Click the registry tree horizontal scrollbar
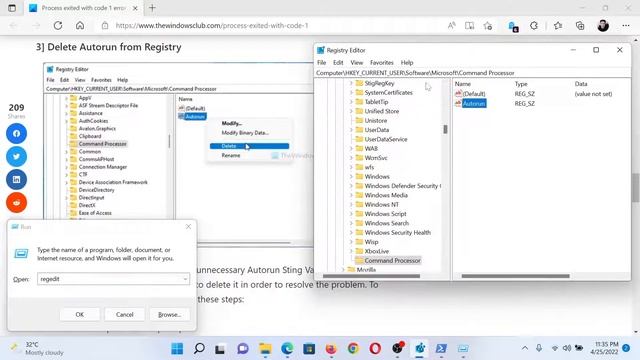The height and width of the screenshot is (360, 640). [x=371, y=276]
